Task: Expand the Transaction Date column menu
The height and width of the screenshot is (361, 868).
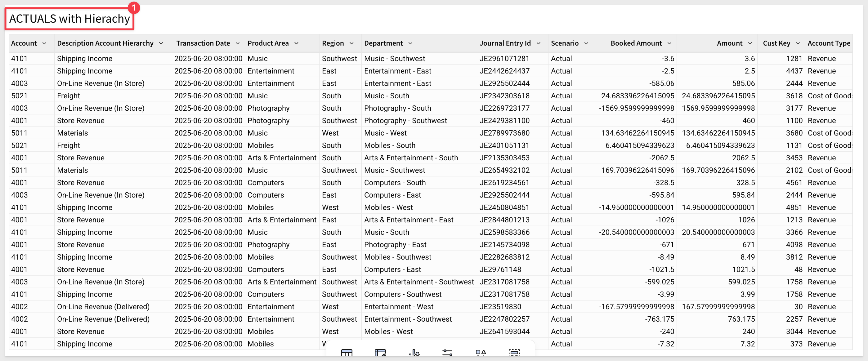Action: click(x=238, y=43)
